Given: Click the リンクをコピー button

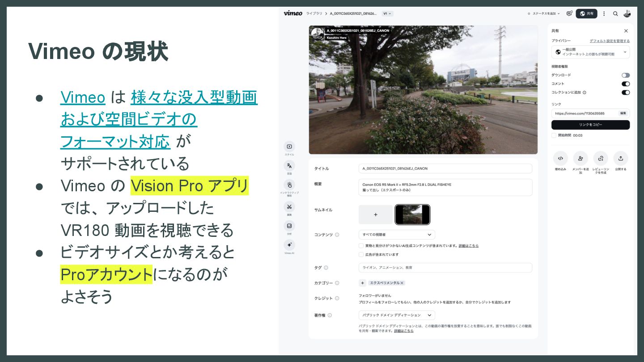Looking at the screenshot, I should [x=590, y=125].
